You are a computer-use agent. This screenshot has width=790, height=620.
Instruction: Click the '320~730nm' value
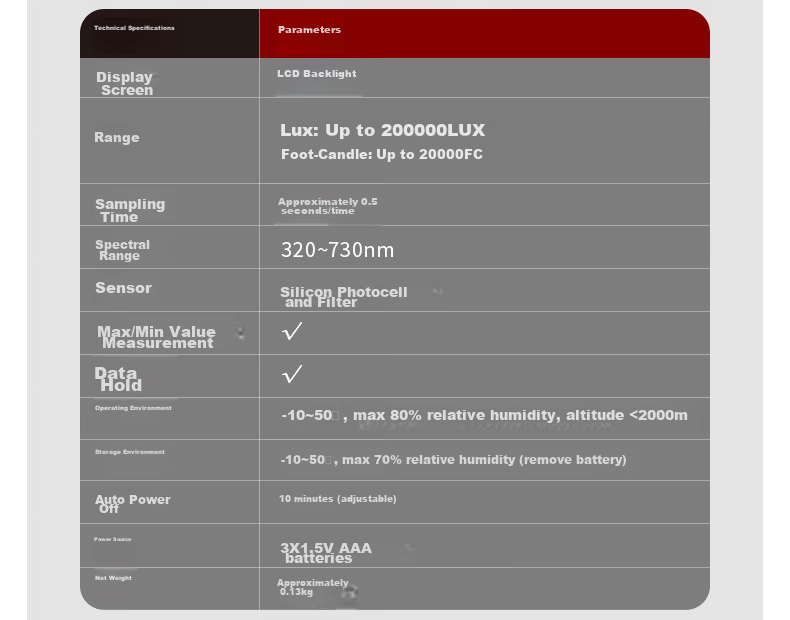tap(337, 250)
